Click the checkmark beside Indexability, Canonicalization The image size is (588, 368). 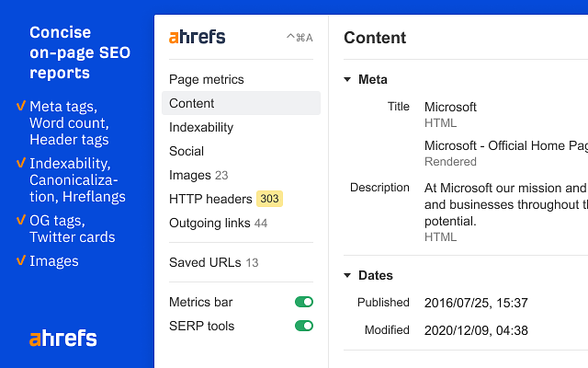click(21, 163)
